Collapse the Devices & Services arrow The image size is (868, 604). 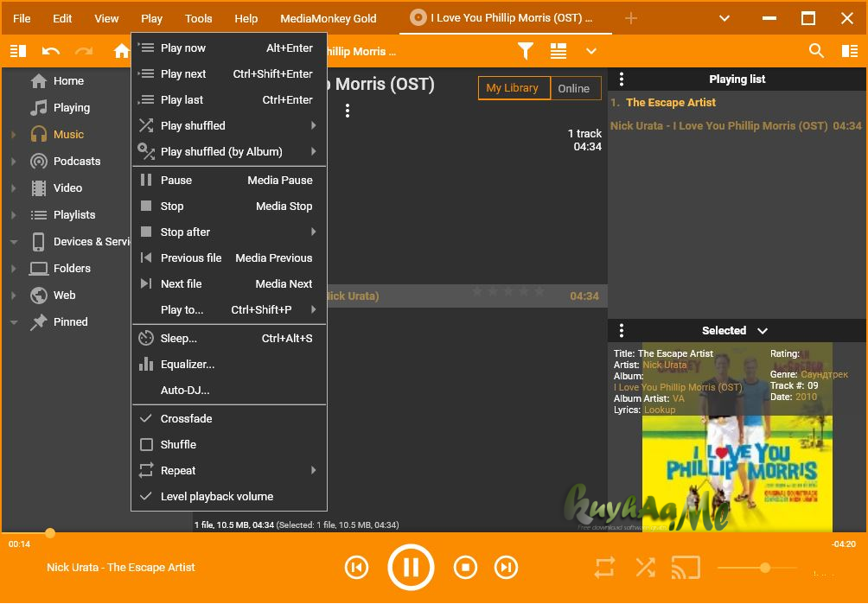coord(14,242)
